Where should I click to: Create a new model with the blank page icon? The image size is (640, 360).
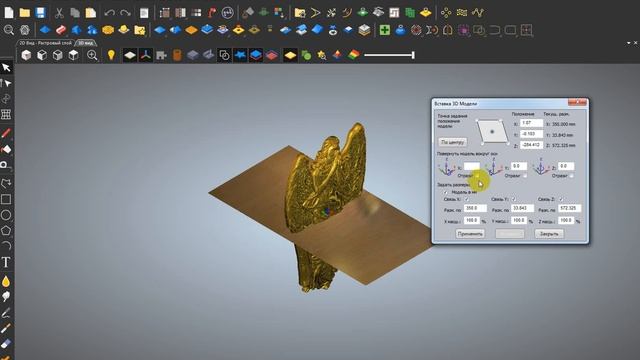[x=9, y=13]
